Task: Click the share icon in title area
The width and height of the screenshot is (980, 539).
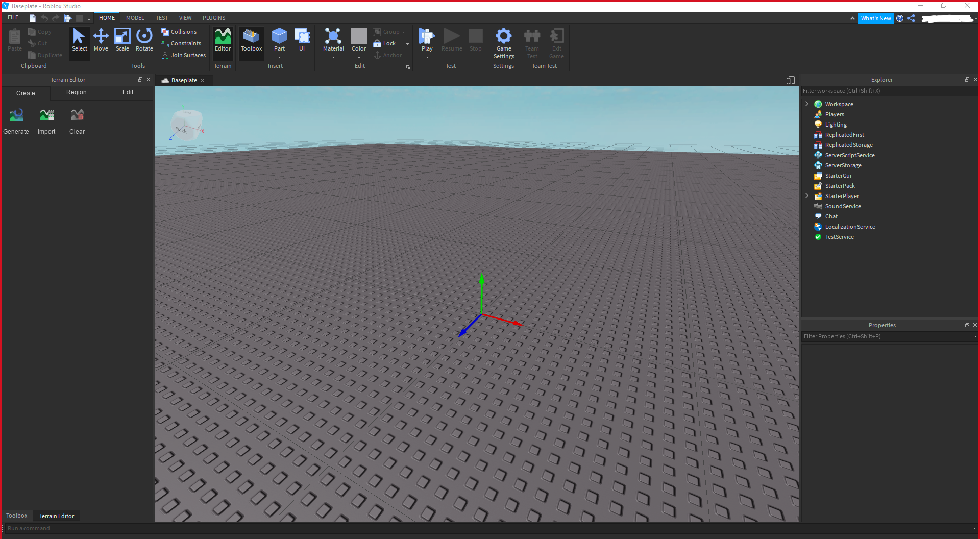Action: 911,18
